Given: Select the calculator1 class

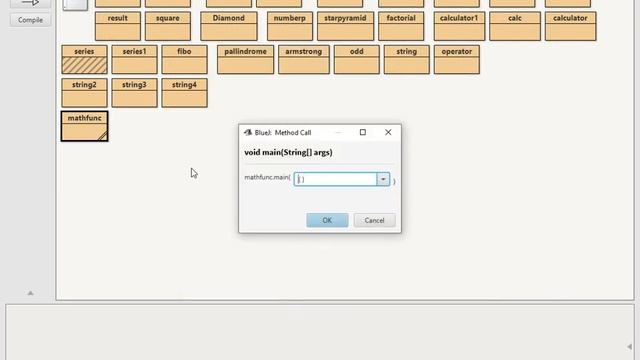Looking at the screenshot, I should pos(459,26).
